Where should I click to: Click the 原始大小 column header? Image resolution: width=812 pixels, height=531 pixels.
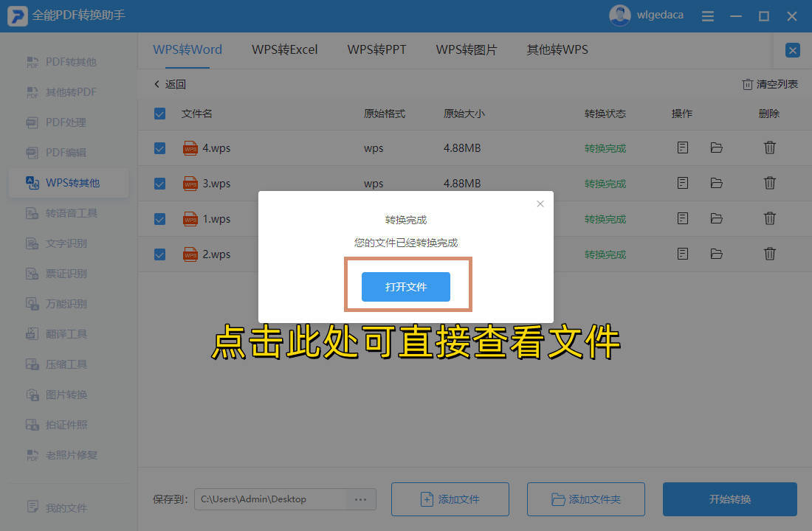click(x=464, y=114)
